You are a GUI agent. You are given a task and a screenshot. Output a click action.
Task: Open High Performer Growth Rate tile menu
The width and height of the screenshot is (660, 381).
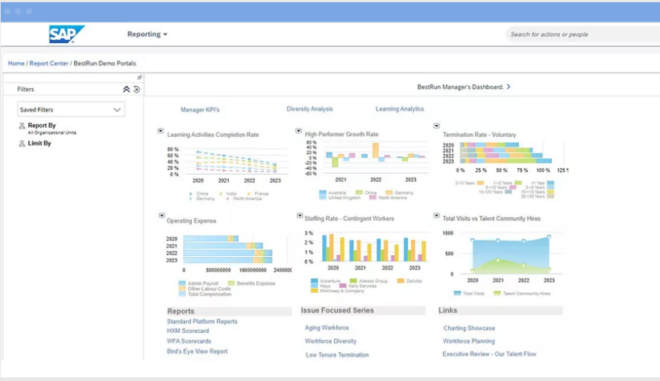[x=298, y=131]
